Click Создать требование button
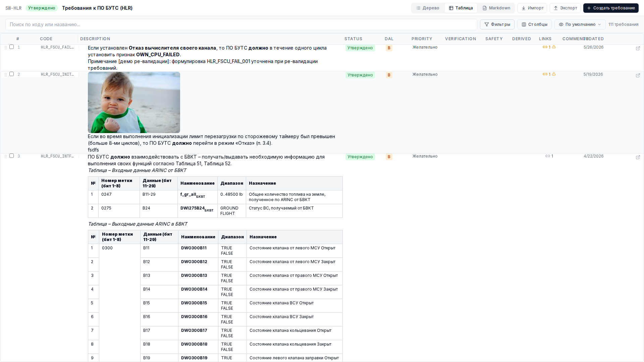Viewport: 644px width, 362px height. (611, 8)
